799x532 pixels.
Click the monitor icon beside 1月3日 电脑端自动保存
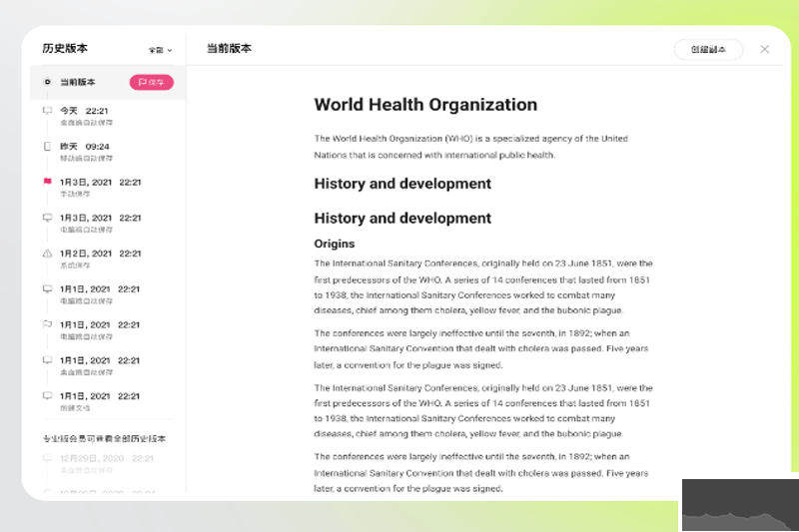pos(47,218)
